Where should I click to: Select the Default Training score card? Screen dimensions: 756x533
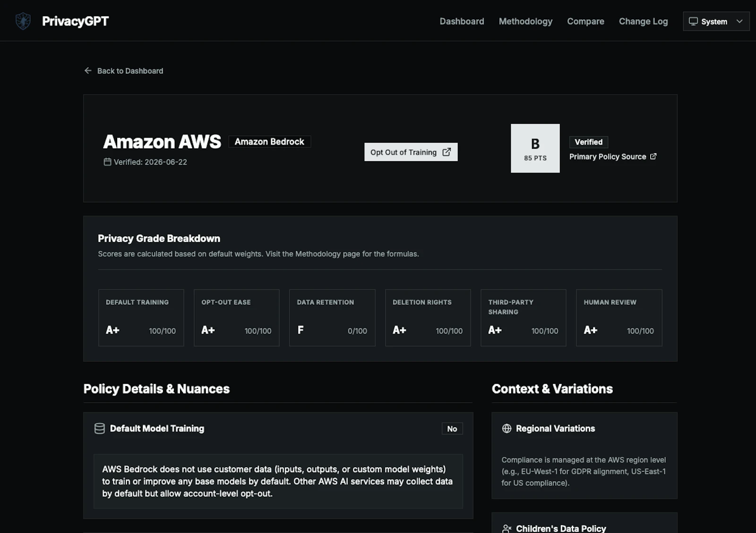(141, 318)
